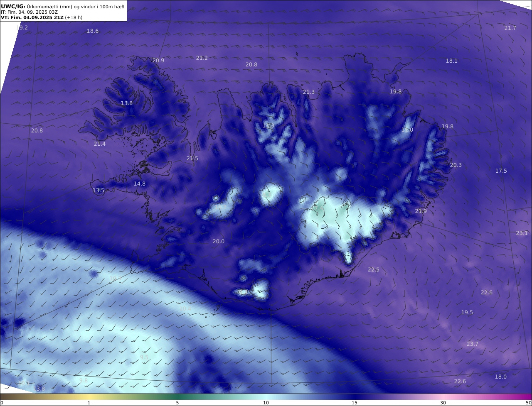The width and height of the screenshot is (532, 406).
Task: Select the colorbar label 30
Action: 443,403
